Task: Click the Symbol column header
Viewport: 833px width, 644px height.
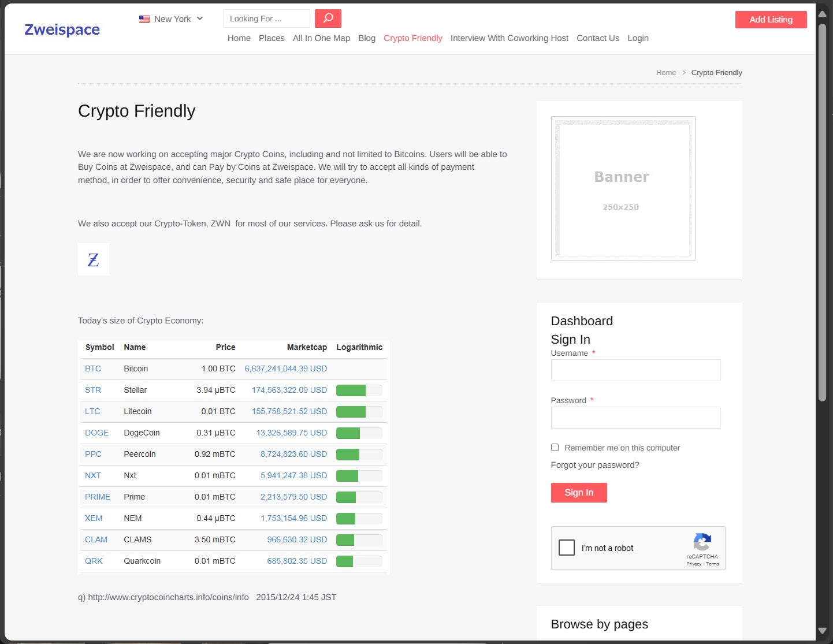Action: (99, 347)
